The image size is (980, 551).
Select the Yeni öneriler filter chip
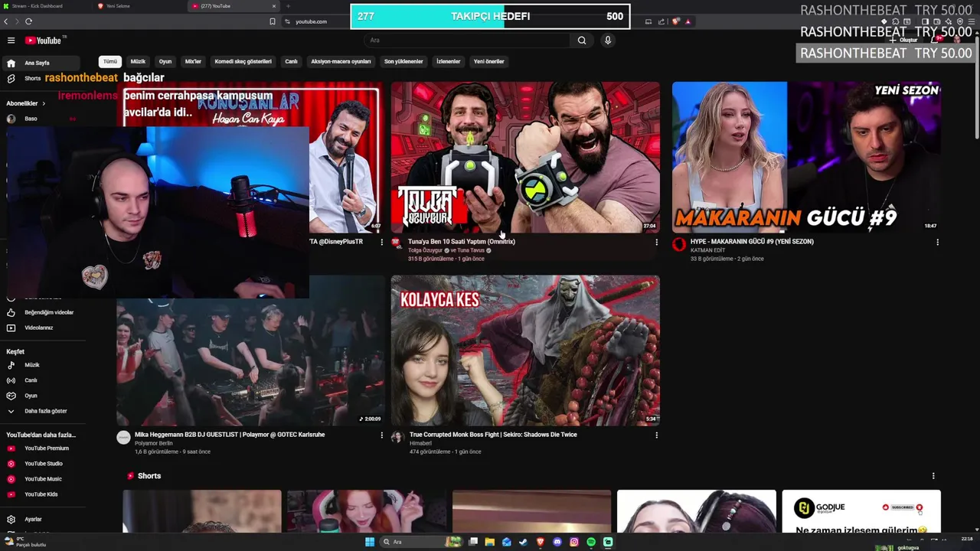pyautogui.click(x=488, y=61)
